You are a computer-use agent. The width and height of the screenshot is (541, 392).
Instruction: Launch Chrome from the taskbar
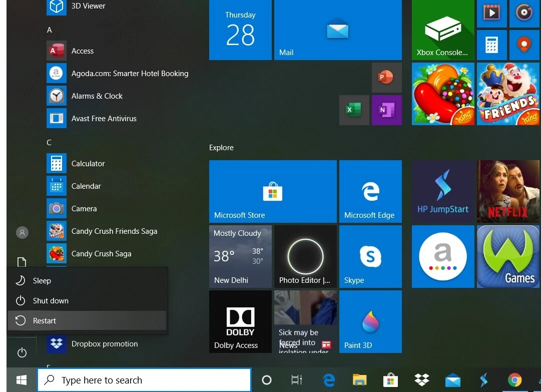pos(514,380)
